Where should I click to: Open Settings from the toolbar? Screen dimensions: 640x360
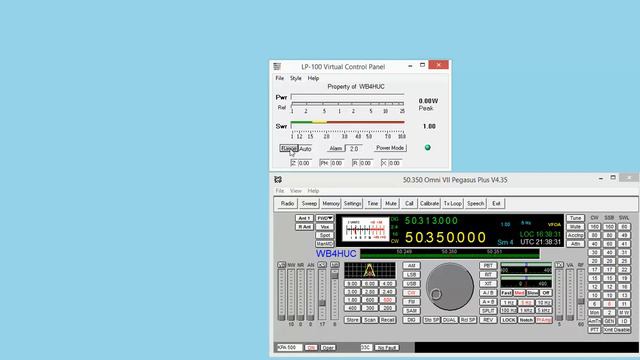coord(352,203)
